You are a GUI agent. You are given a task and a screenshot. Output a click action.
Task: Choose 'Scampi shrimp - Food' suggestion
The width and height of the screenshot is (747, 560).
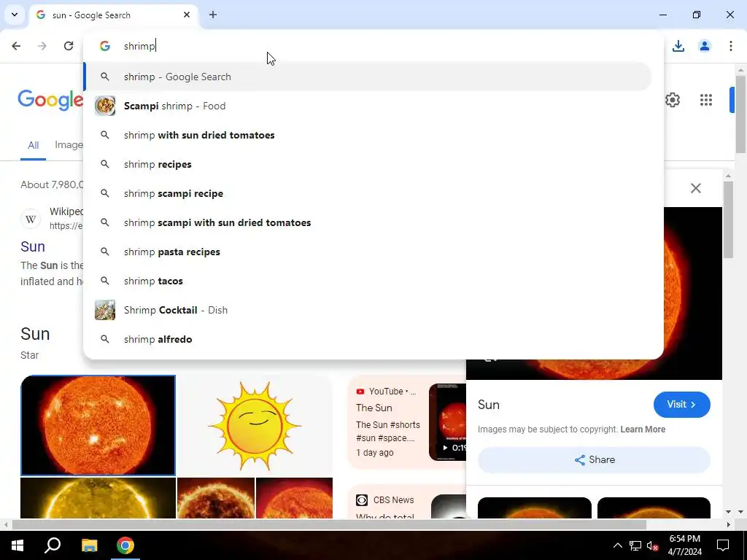click(x=368, y=106)
